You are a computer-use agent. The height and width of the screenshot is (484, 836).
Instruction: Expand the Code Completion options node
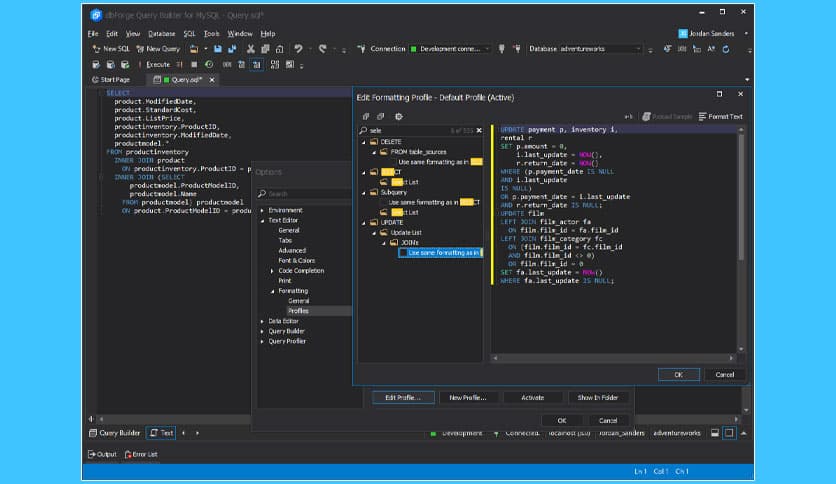[272, 271]
